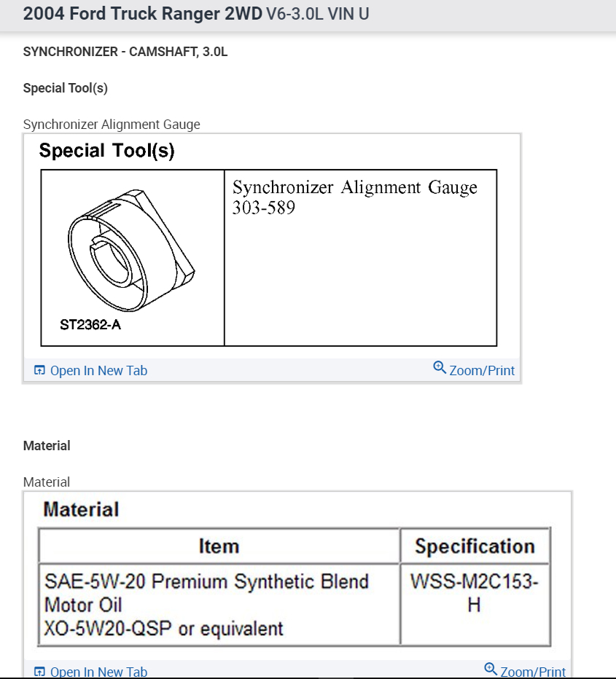Click the magnifier icon below the Material table
This screenshot has width=616, height=679.
point(491,669)
